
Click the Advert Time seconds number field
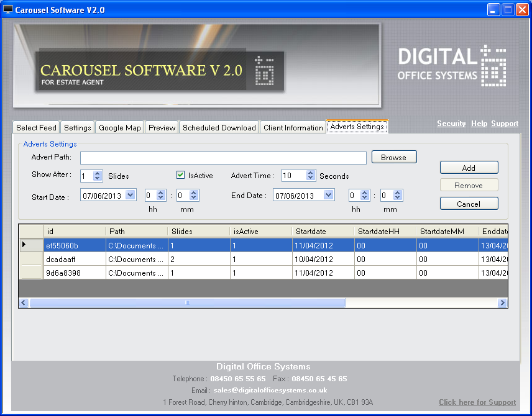pos(294,176)
